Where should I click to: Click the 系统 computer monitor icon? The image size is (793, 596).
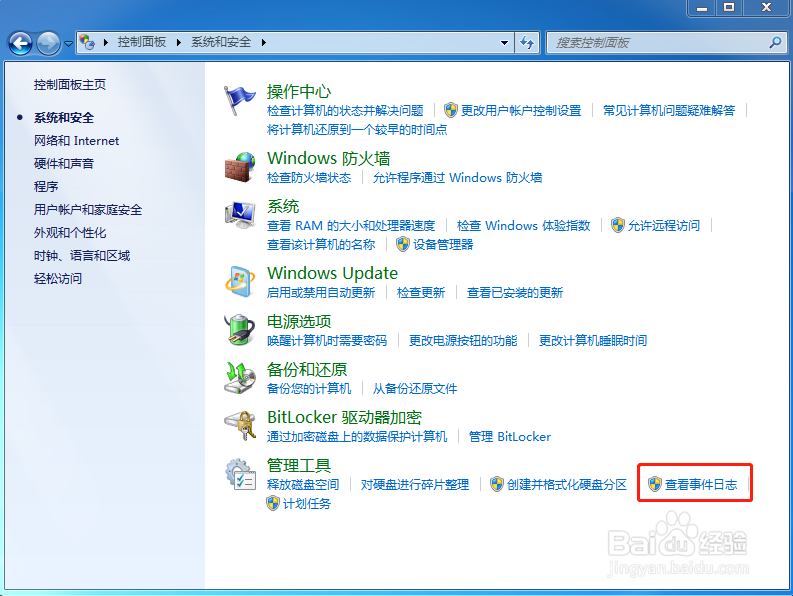(240, 215)
